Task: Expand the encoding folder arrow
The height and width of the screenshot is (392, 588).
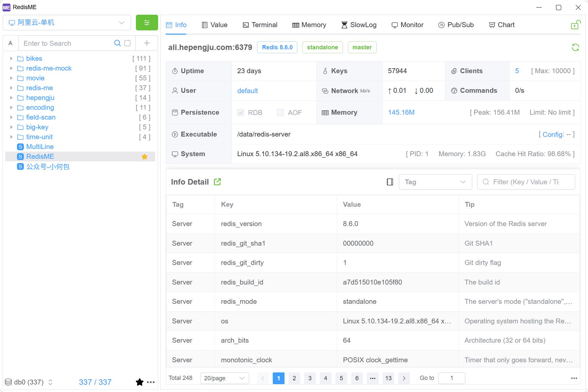Action: 11,107
